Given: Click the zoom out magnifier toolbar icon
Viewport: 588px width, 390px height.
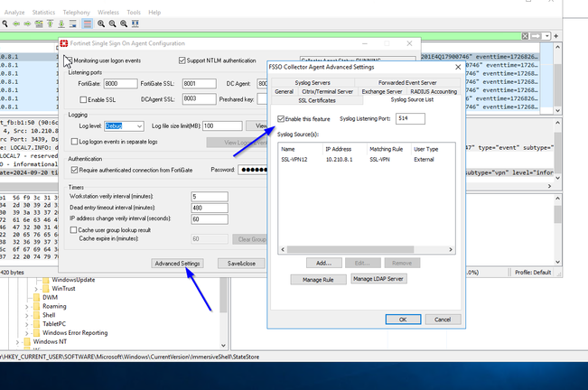Looking at the screenshot, I should point(112,24).
